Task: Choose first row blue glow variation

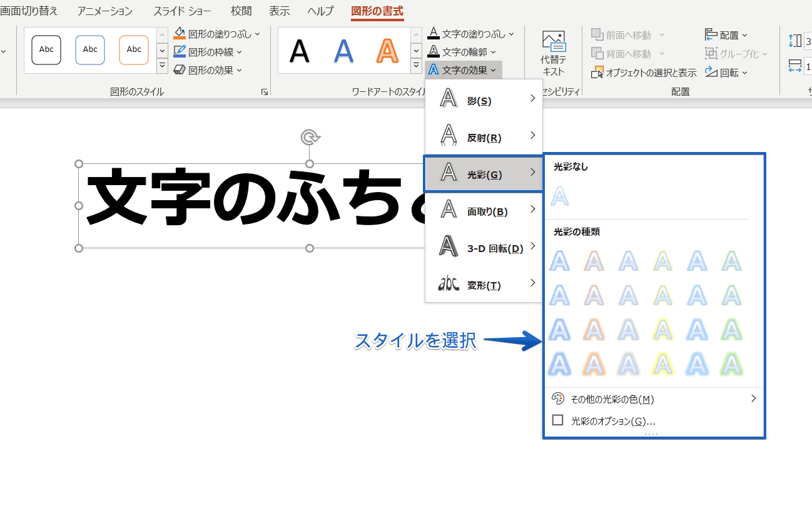Action: [x=560, y=261]
